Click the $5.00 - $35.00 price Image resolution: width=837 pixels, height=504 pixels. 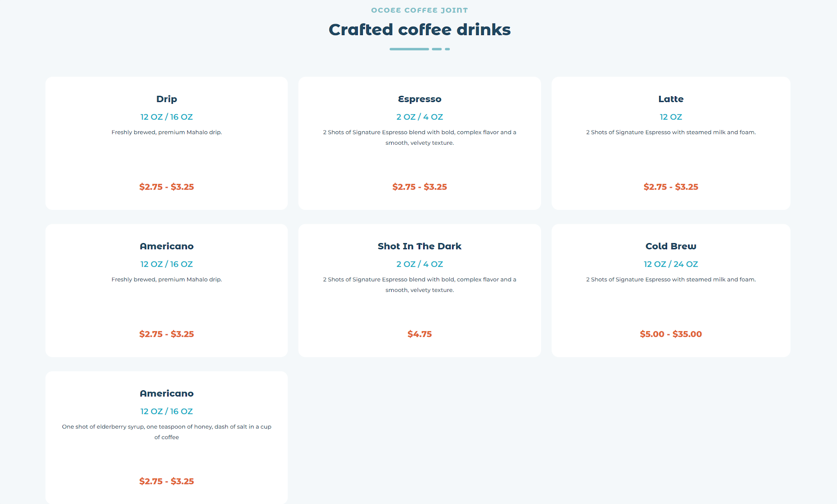click(670, 334)
